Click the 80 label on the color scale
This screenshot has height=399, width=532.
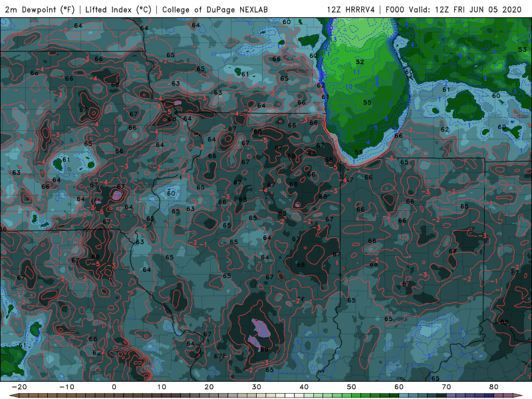point(494,387)
